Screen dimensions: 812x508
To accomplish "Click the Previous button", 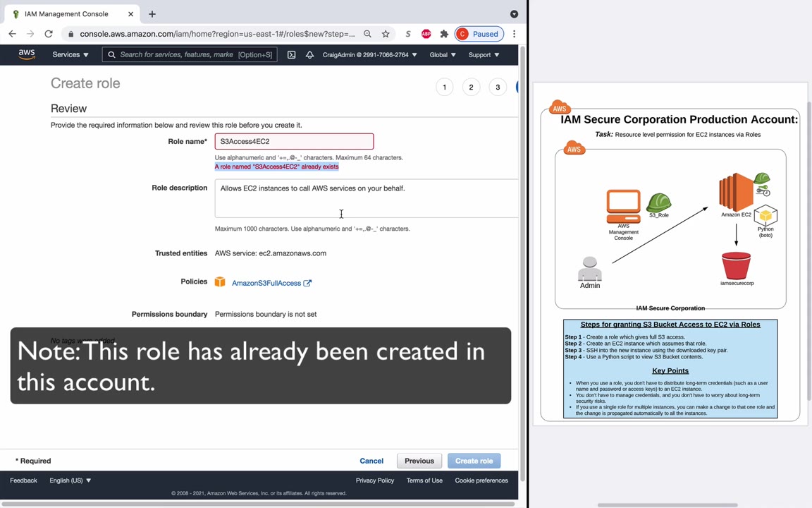I will point(419,461).
